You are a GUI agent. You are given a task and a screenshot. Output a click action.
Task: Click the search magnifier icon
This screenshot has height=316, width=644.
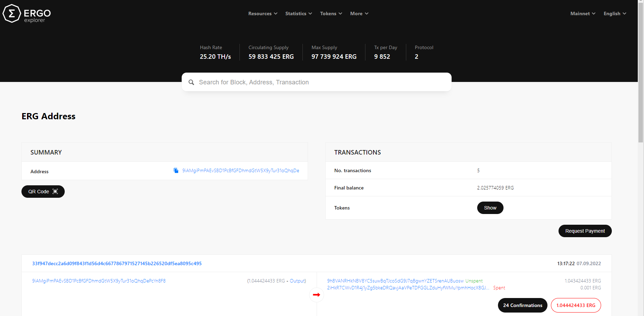tap(191, 82)
